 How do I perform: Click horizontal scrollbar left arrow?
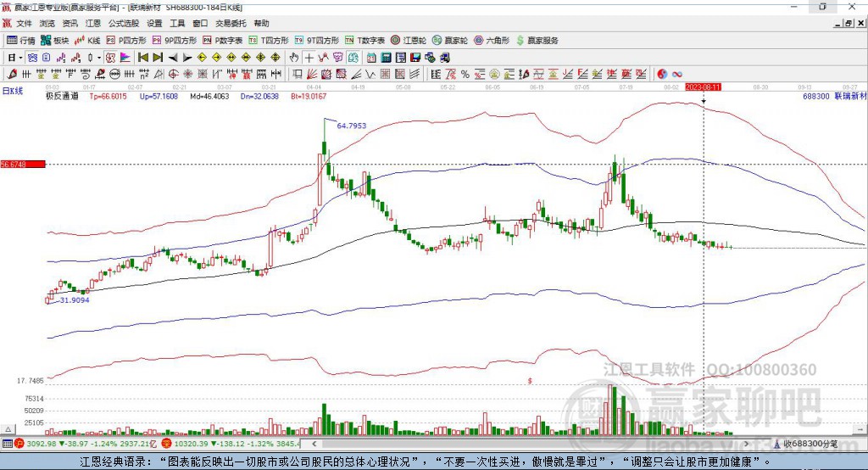coord(314,444)
